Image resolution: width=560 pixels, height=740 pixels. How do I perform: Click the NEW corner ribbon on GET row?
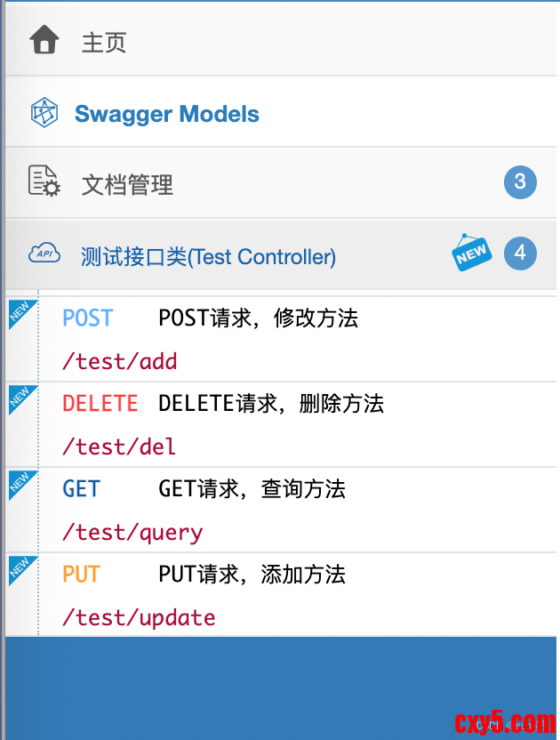pyautogui.click(x=21, y=484)
